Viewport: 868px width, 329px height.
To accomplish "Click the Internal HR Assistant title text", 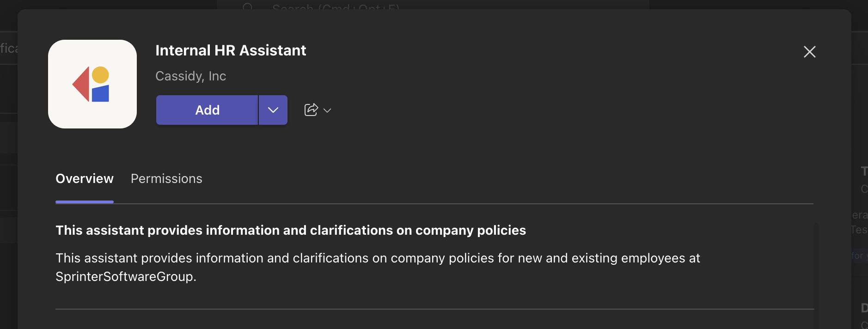I will click(x=230, y=50).
